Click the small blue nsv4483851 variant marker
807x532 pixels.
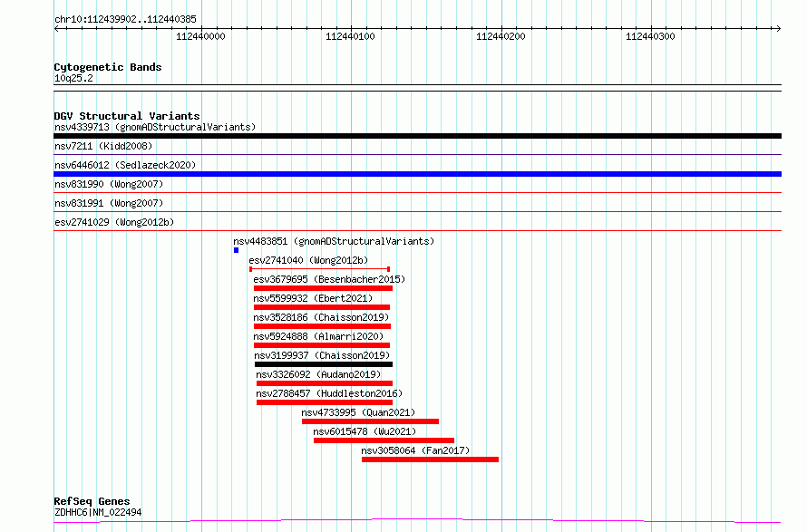pos(236,250)
